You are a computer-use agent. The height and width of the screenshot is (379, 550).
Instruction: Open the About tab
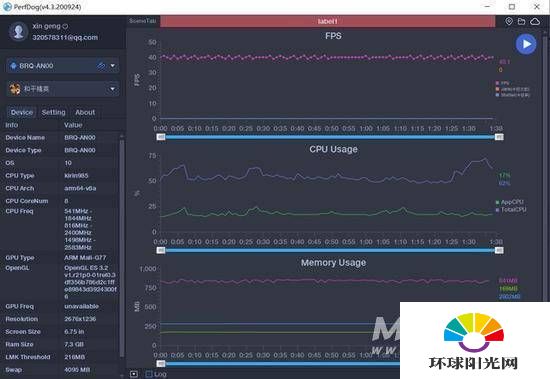85,112
